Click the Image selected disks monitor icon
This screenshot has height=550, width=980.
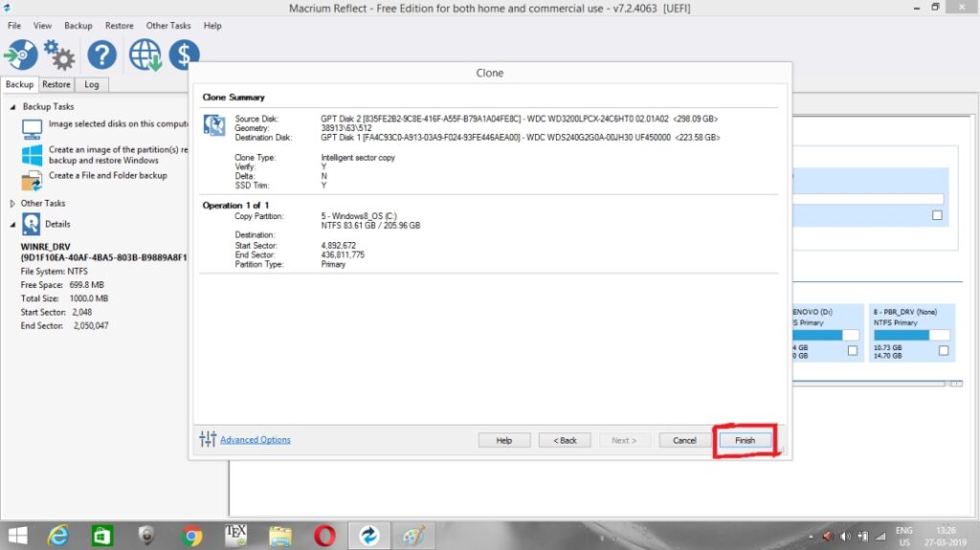pos(32,129)
